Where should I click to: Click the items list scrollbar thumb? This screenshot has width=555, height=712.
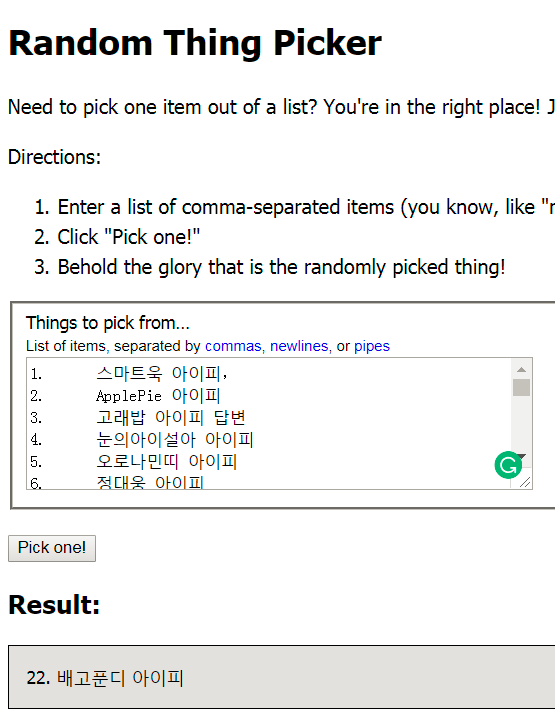[x=521, y=388]
